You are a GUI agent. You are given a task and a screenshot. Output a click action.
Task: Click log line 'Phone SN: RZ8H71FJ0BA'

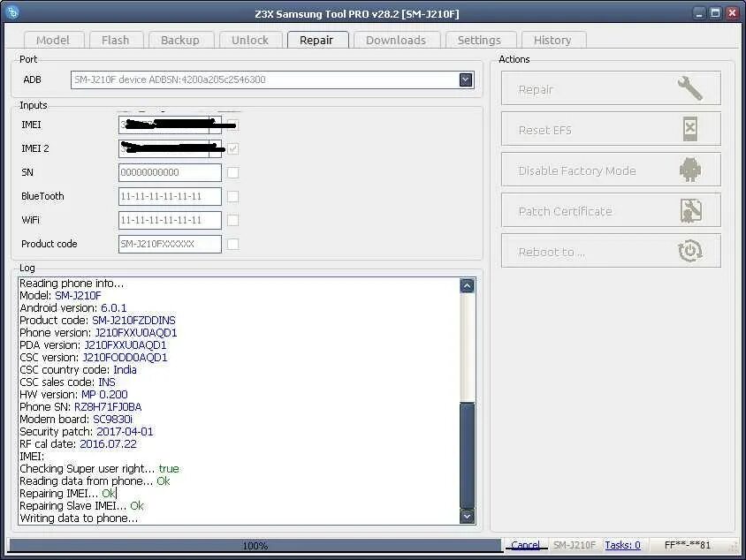(80, 407)
